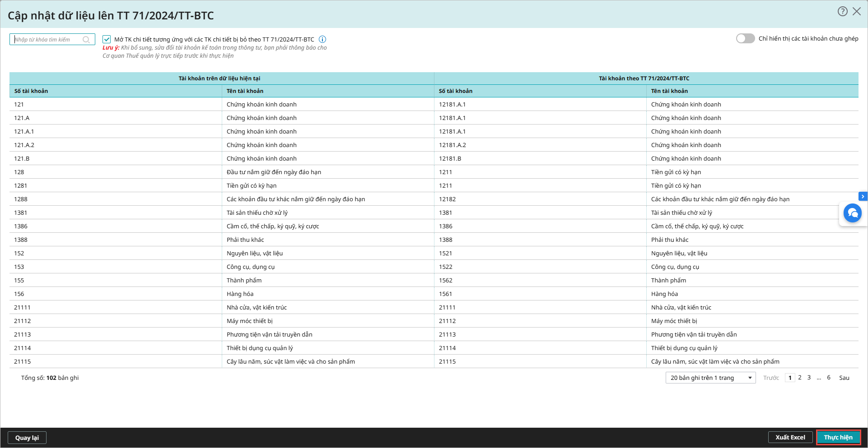Viewport: 868px width, 448px height.
Task: Click the info icon beside TT 71/2024/TT-BTC
Action: [322, 39]
